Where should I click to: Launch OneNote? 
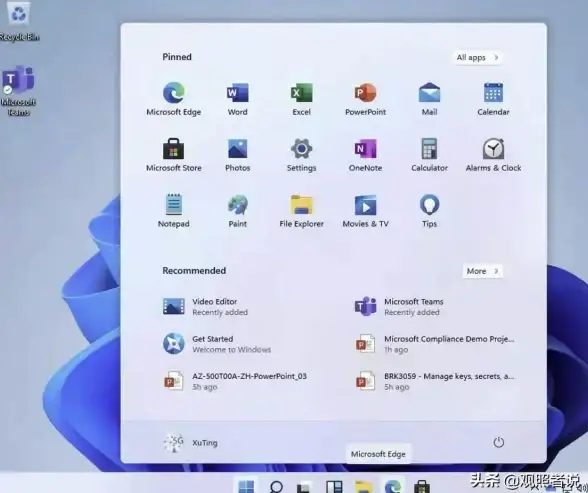tap(365, 155)
